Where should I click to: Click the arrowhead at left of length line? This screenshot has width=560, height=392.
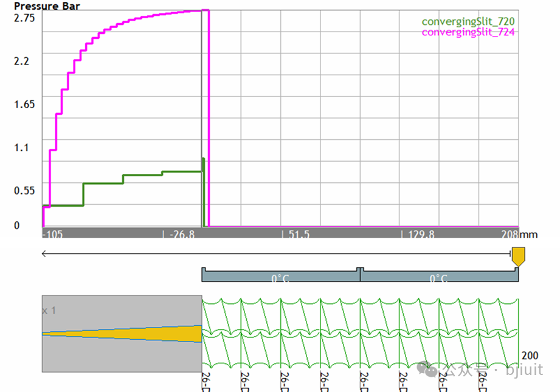tap(44, 253)
